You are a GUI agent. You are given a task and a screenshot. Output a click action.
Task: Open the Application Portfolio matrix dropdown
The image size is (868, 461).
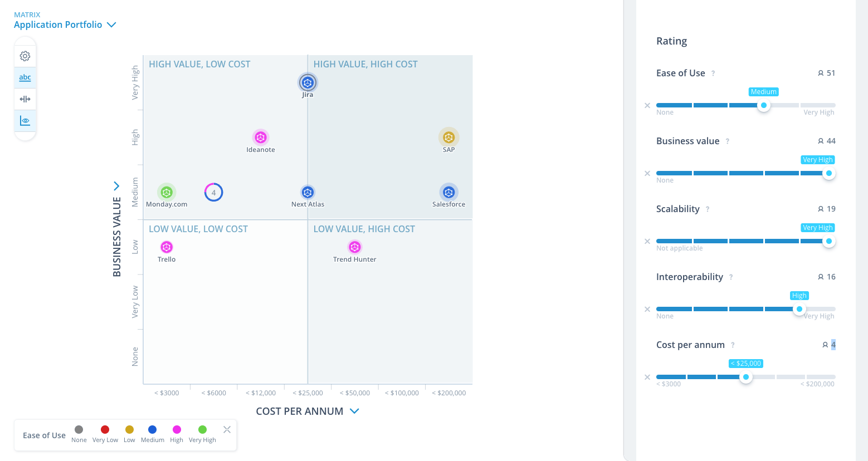pyautogui.click(x=111, y=24)
